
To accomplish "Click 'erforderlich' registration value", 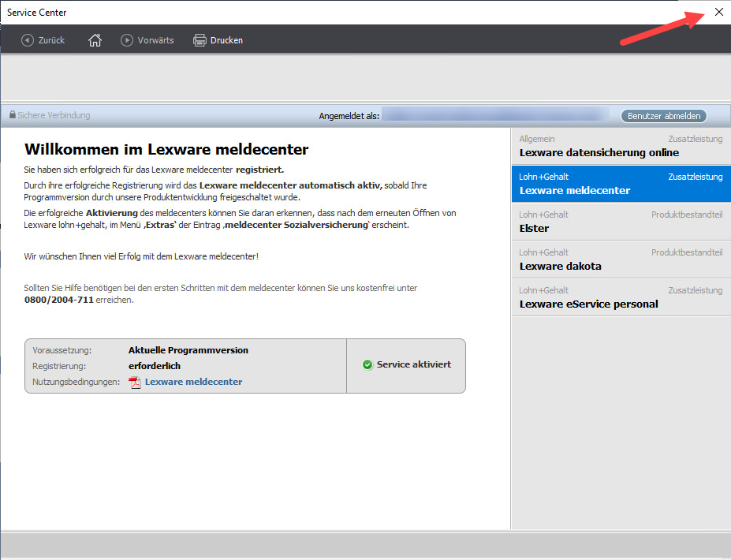I will [155, 366].
